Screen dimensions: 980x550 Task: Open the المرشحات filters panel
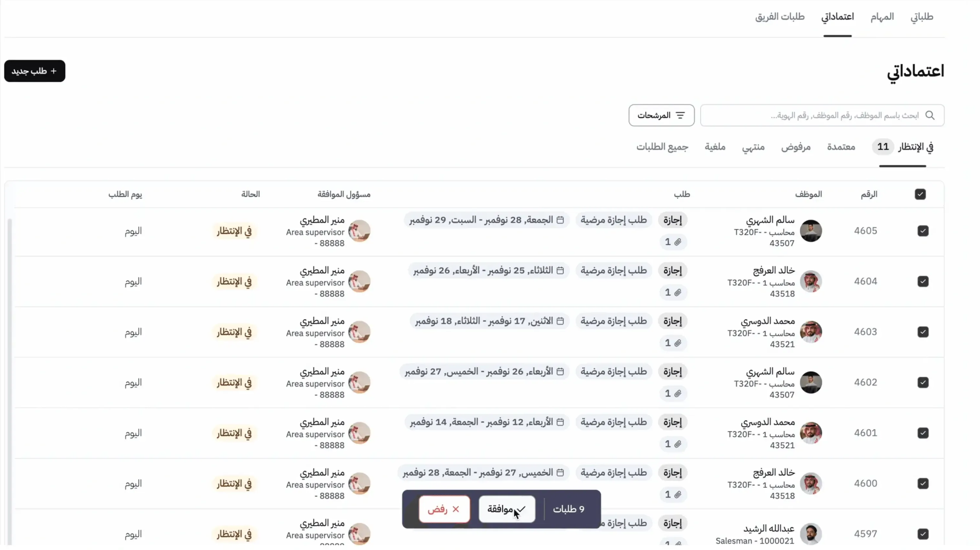click(x=661, y=115)
